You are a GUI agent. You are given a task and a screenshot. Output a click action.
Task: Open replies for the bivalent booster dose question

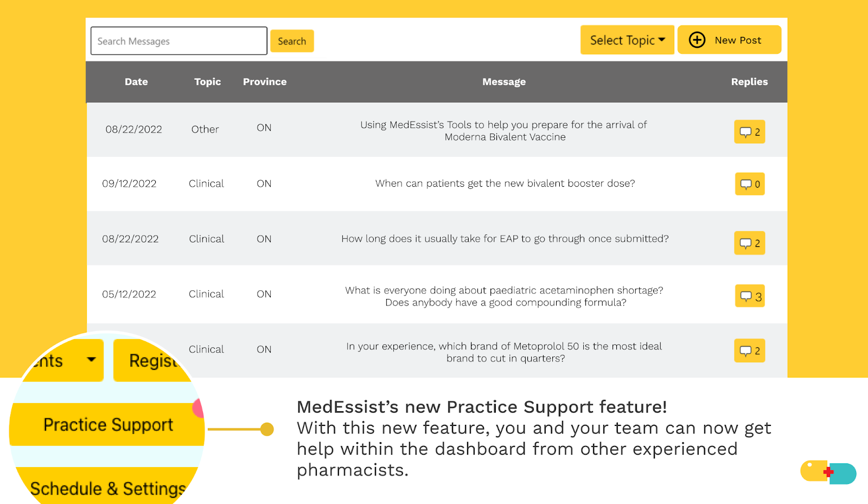click(750, 184)
